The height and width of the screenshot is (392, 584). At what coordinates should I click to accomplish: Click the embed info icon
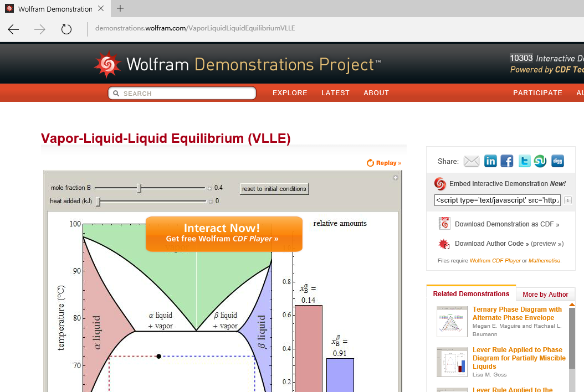567,200
